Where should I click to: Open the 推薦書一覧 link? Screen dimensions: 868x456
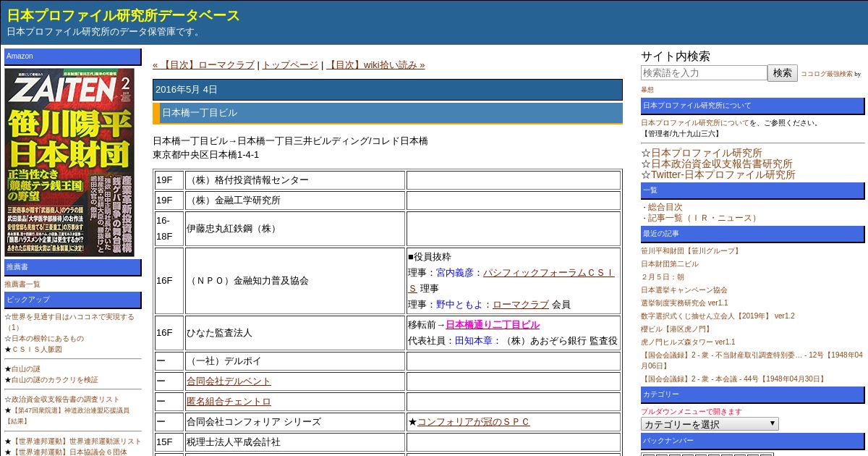[22, 284]
